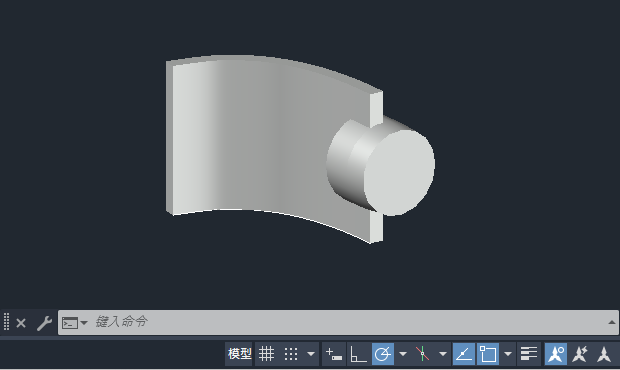This screenshot has width=620, height=370.
Task: Toggle polar tracking icon
Action: click(383, 354)
